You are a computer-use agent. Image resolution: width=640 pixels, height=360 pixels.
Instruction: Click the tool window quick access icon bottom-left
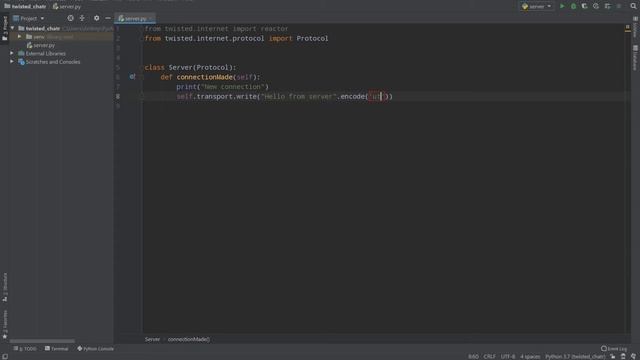5,356
